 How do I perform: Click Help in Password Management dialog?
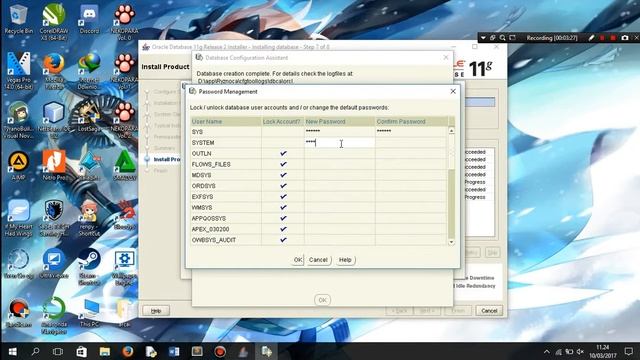click(345, 260)
